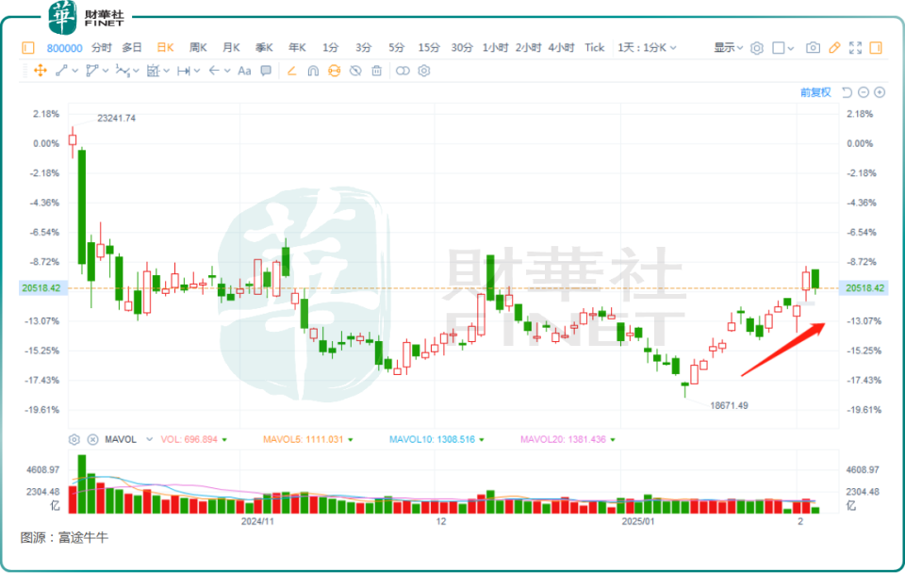Expand the MAVOL20 options arrow
The height and width of the screenshot is (588, 905).
coord(613,440)
